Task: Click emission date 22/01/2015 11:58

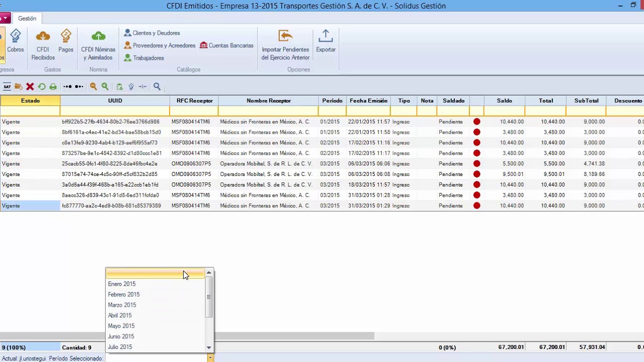Action: (369, 132)
